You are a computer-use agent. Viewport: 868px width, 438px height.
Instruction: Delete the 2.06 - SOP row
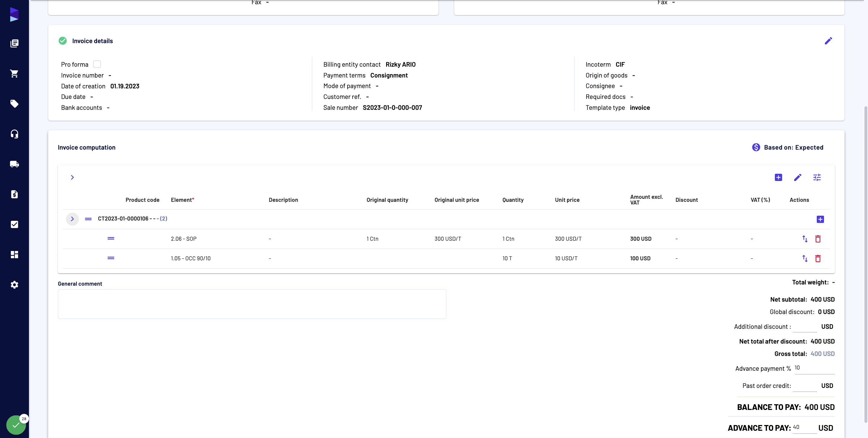818,239
